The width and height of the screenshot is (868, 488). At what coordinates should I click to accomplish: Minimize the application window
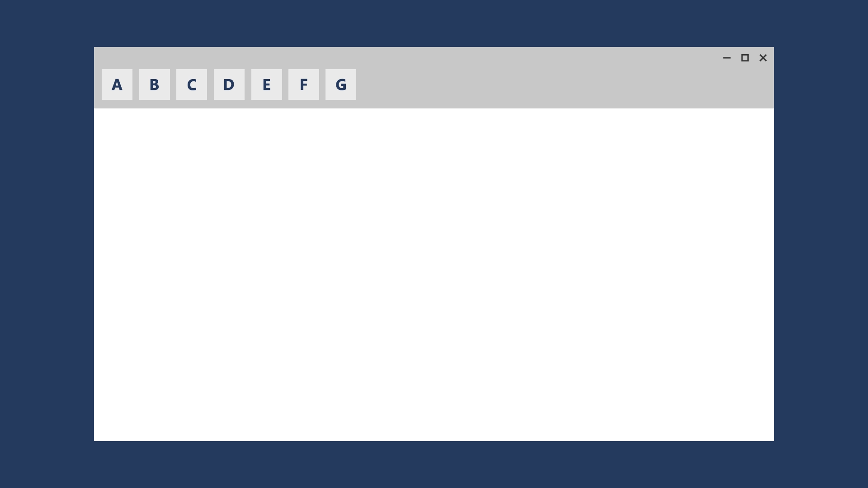pyautogui.click(x=726, y=58)
